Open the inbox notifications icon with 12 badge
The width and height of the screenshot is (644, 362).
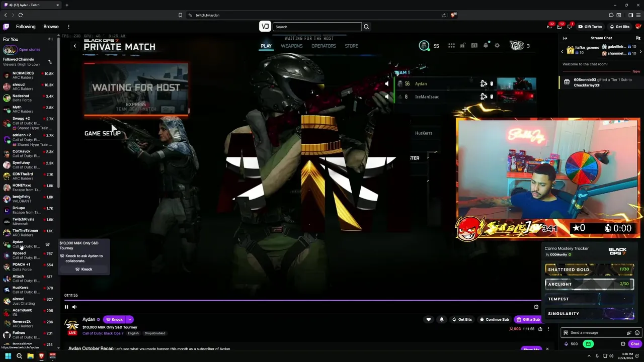[x=559, y=27]
